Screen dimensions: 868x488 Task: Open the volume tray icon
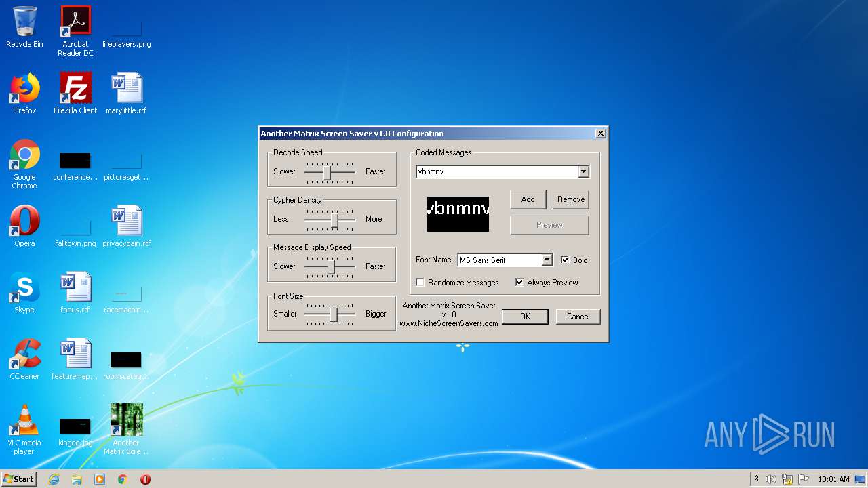(x=771, y=479)
